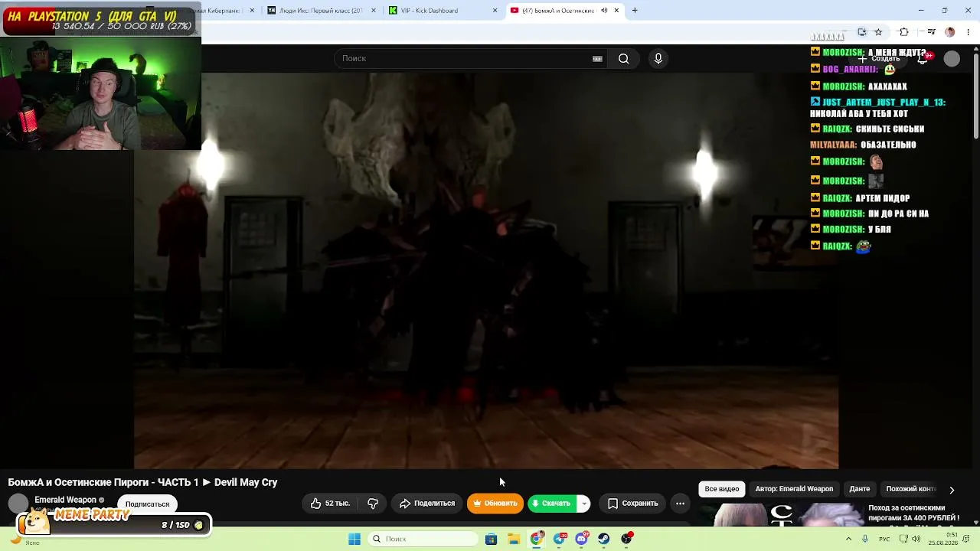Bookmark this page with the star icon

(x=878, y=32)
